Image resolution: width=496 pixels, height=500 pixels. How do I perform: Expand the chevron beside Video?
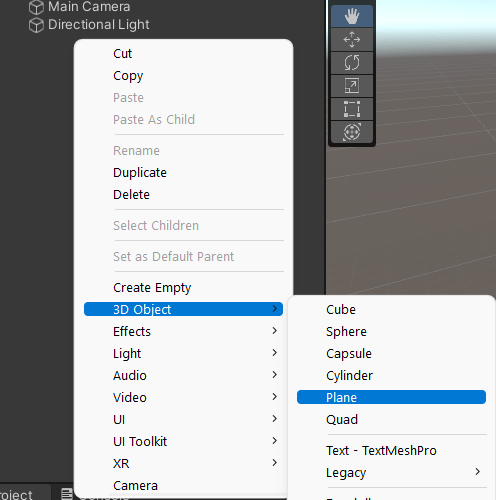pos(274,397)
